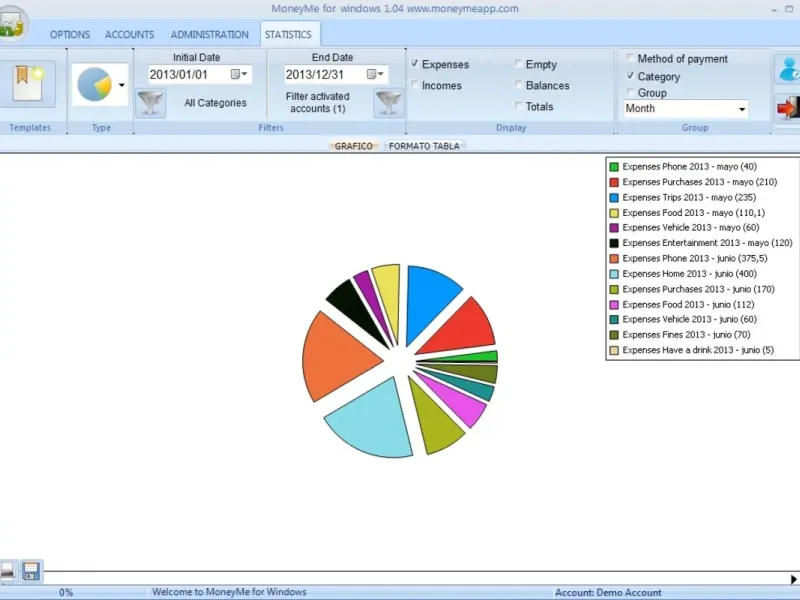The height and width of the screenshot is (600, 800).
Task: Open the End Date calendar picker
Action: 375,74
